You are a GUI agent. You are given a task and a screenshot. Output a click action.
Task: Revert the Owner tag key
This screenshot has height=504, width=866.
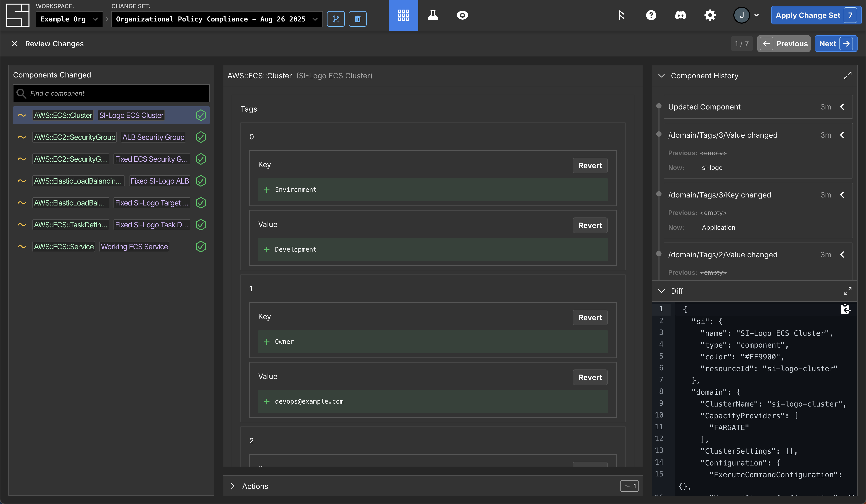590,317
